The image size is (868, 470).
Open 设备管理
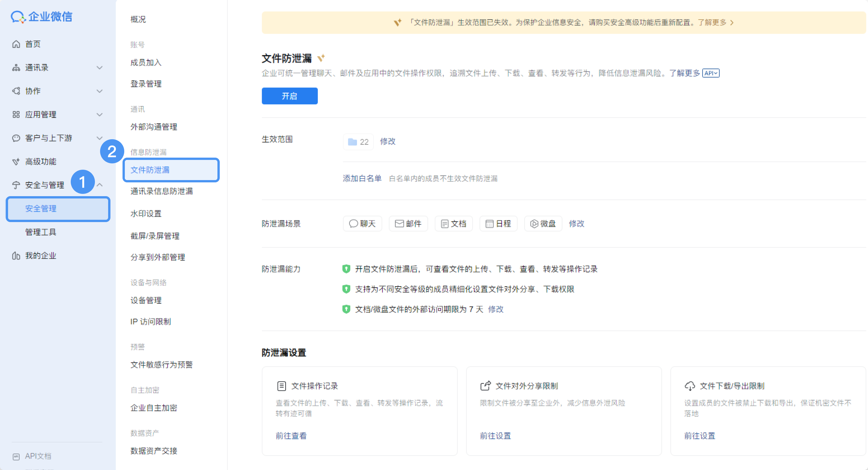point(146,301)
